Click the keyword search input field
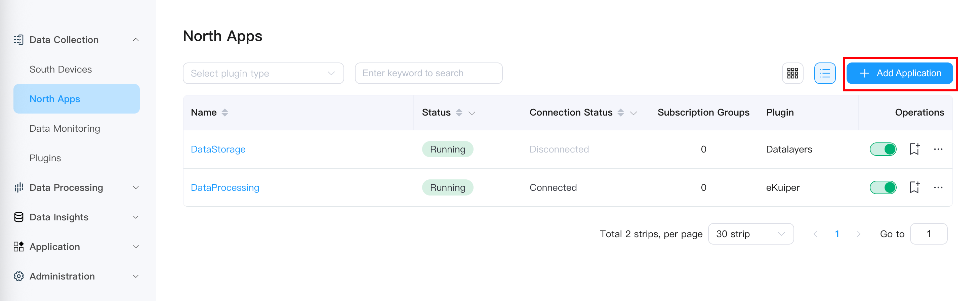The image size is (980, 301). click(x=428, y=73)
